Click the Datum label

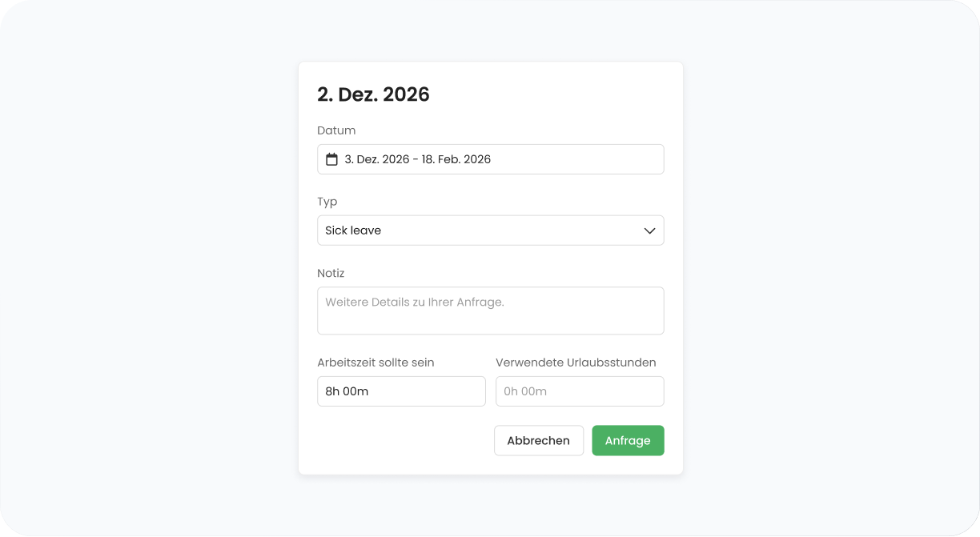click(336, 130)
